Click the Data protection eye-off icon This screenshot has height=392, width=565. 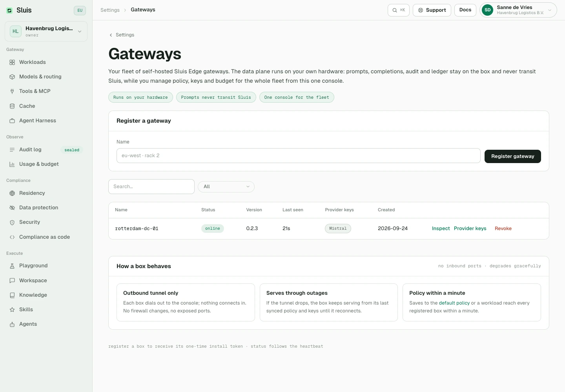pyautogui.click(x=12, y=208)
